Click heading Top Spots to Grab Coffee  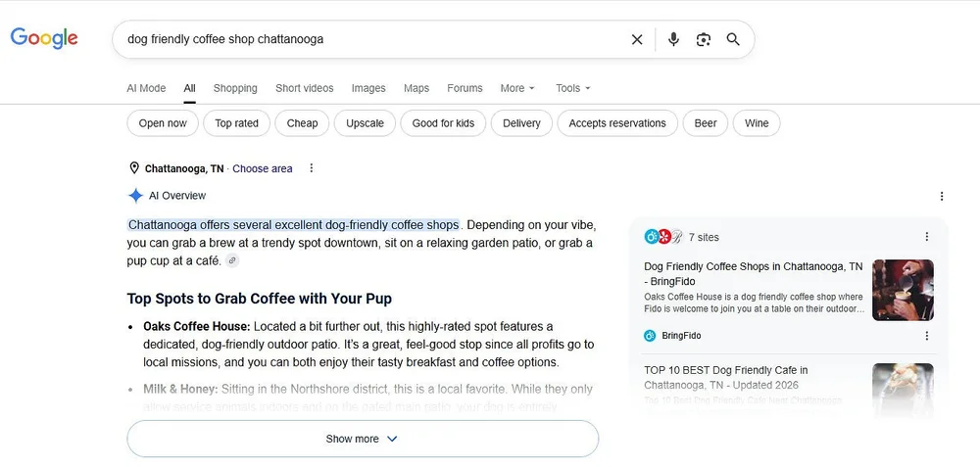coord(260,299)
